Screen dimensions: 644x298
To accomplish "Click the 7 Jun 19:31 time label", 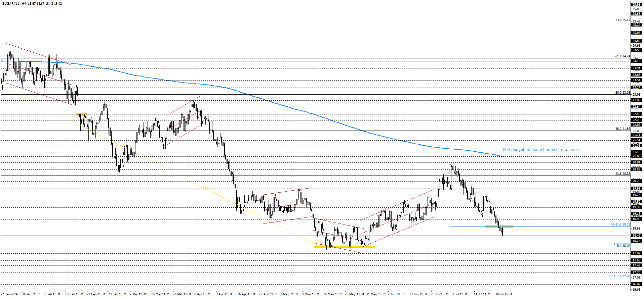I will coord(396,294).
